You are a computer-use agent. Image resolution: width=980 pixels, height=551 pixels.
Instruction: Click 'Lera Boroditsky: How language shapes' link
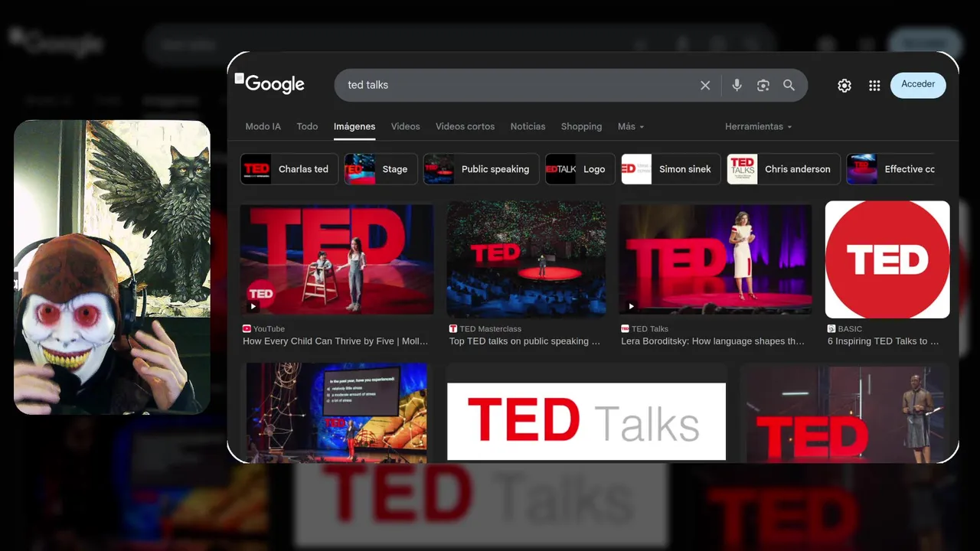(713, 341)
